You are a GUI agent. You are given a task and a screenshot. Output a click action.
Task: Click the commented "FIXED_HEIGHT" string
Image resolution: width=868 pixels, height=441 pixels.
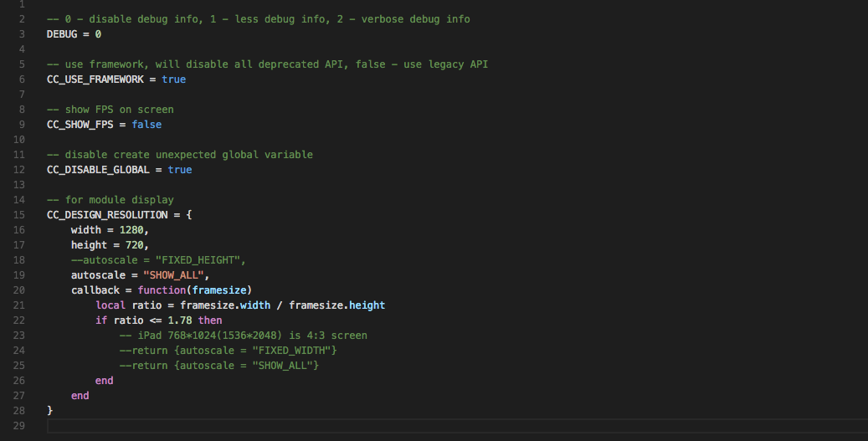pyautogui.click(x=198, y=260)
